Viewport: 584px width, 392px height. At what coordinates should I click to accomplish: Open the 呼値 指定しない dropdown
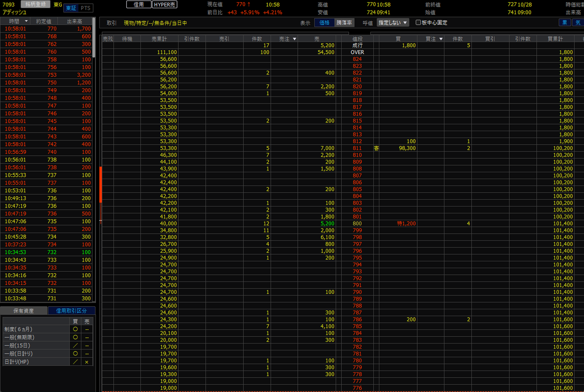[393, 22]
